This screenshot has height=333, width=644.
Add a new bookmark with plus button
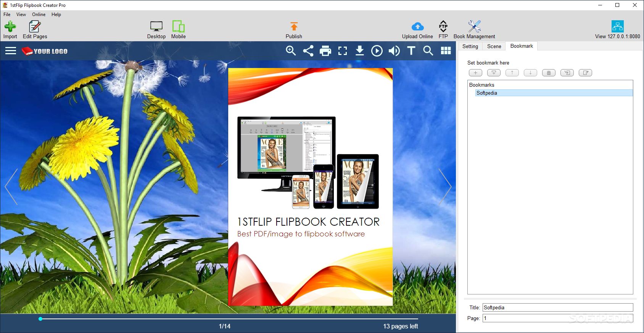[475, 73]
